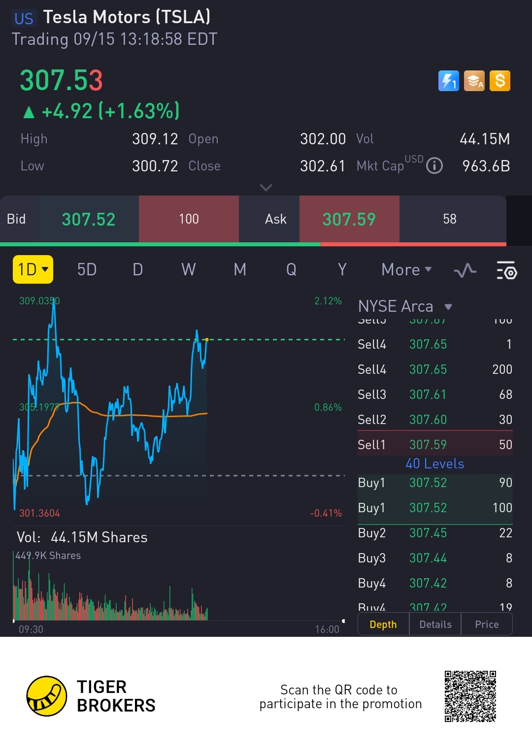Tap the Bid price 307.52
Image resolution: width=532 pixels, height=756 pixels.
[x=89, y=219]
